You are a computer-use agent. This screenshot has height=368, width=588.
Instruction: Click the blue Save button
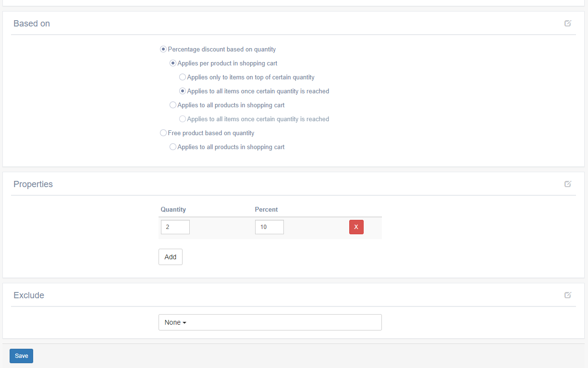(x=21, y=356)
